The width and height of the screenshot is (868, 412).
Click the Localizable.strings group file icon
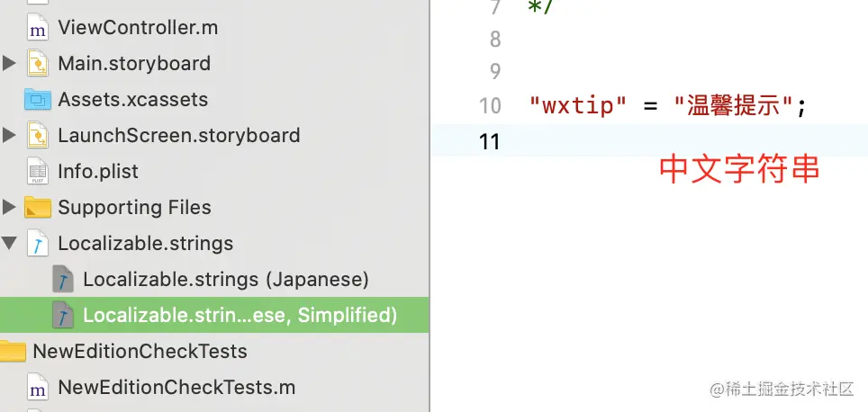37,243
